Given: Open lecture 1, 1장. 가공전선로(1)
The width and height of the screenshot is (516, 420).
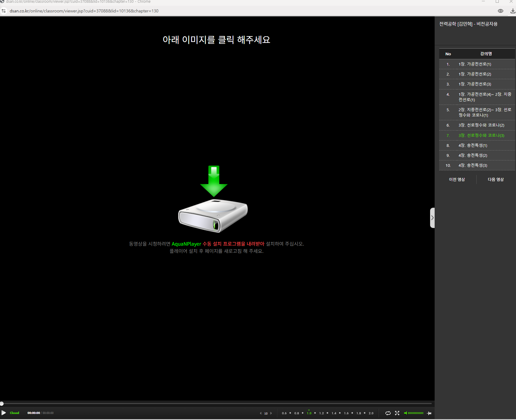Looking at the screenshot, I should pyautogui.click(x=475, y=64).
